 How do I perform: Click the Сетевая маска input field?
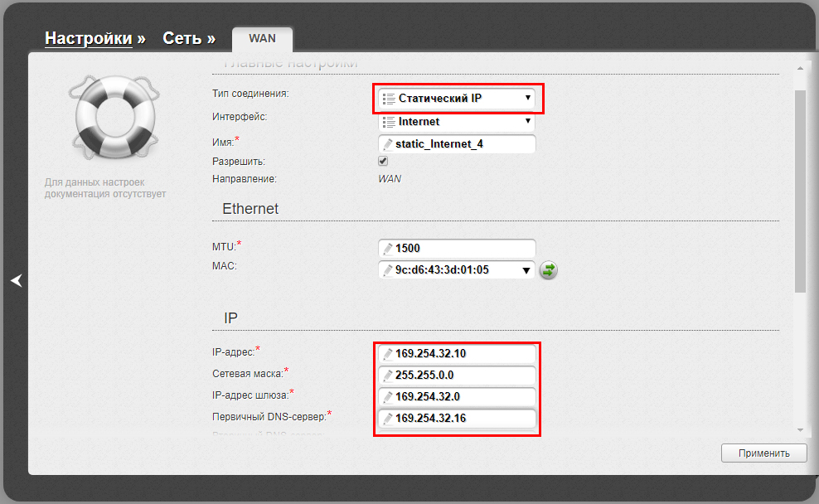click(457, 375)
